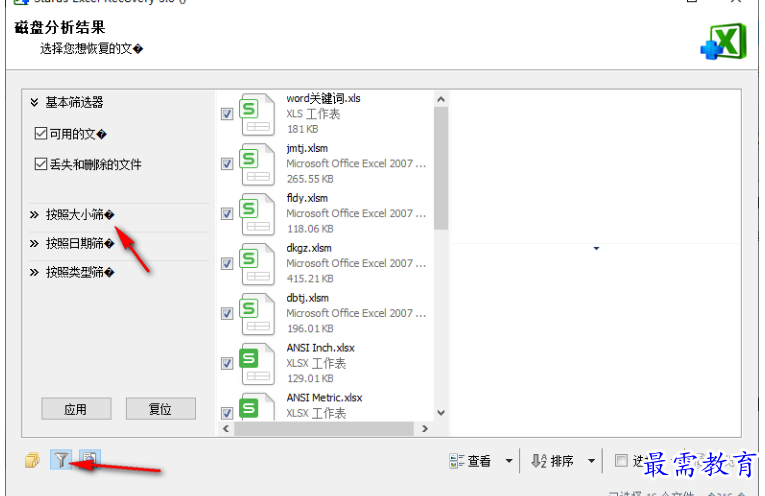Viewport: 765px width, 496px height.
Task: Click the preview pane icon beside filter
Action: click(x=90, y=458)
